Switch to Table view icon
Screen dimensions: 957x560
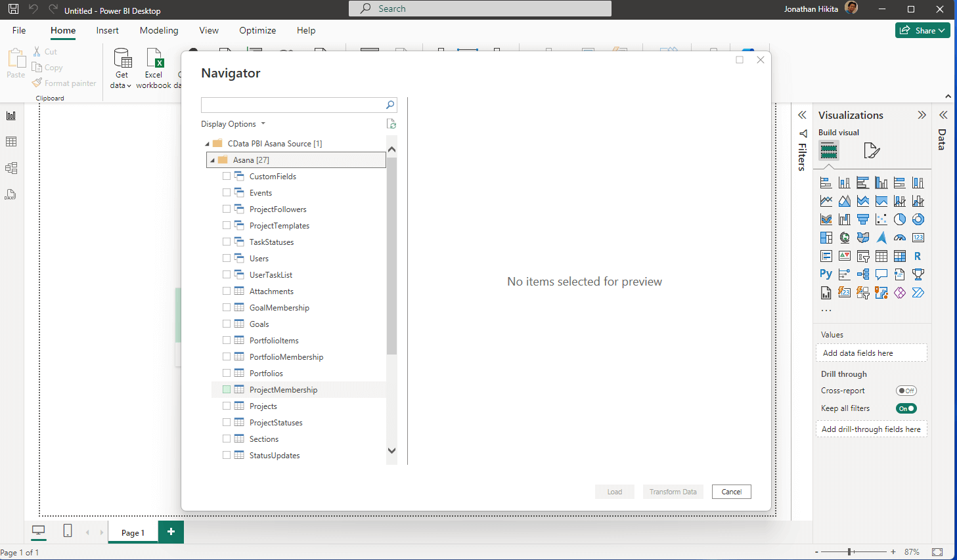pyautogui.click(x=11, y=142)
